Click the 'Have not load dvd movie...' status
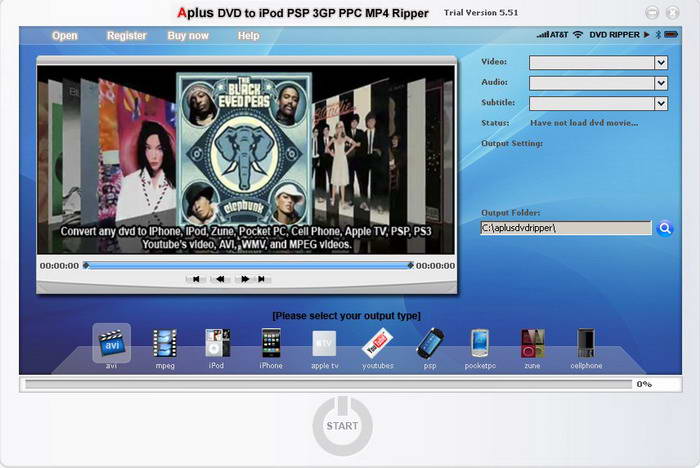The width and height of the screenshot is (700, 468). pos(584,123)
